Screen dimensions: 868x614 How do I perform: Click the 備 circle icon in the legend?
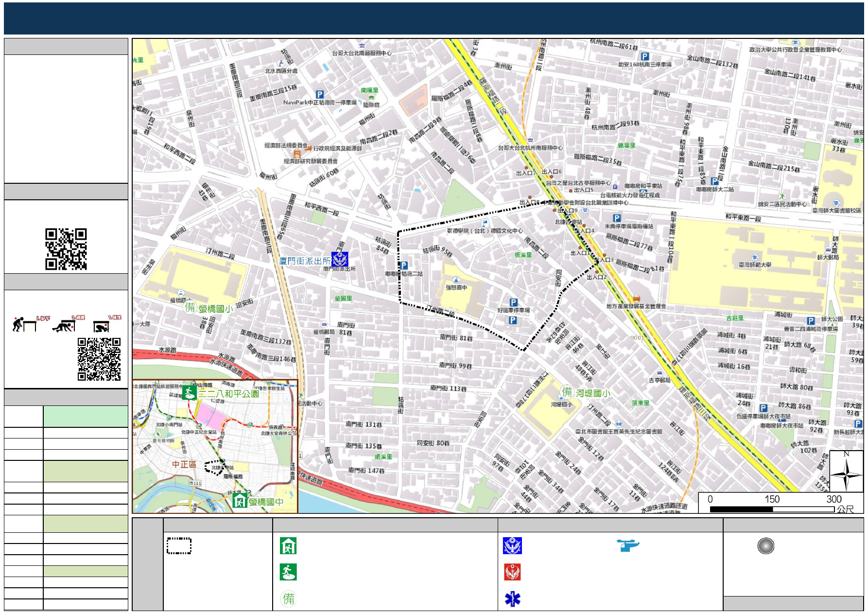[x=289, y=598]
